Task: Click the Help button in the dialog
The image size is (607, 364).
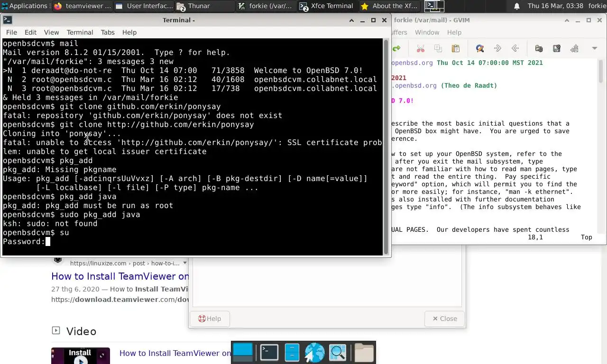Action: click(210, 318)
